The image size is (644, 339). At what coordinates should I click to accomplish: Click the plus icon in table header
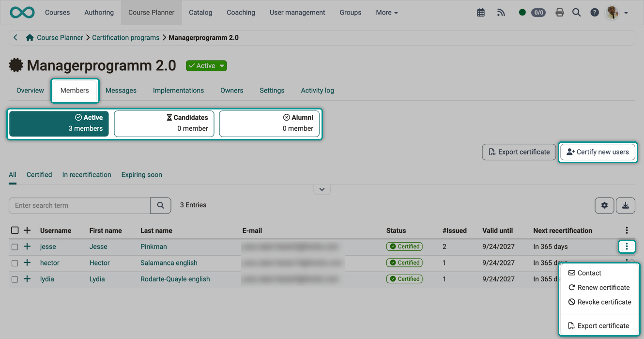point(27,231)
